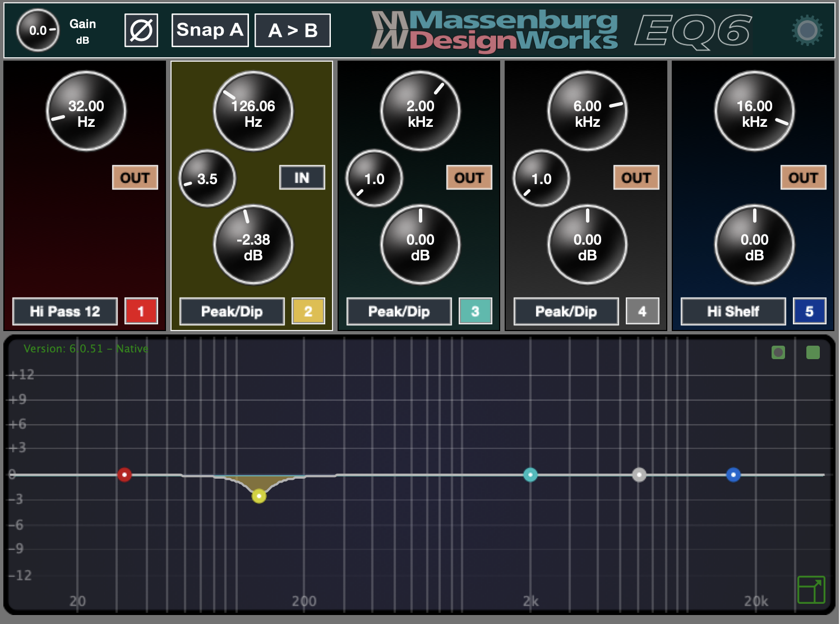Select the teal band 3 graph node
Viewport: 840px width, 624px height.
(530, 475)
